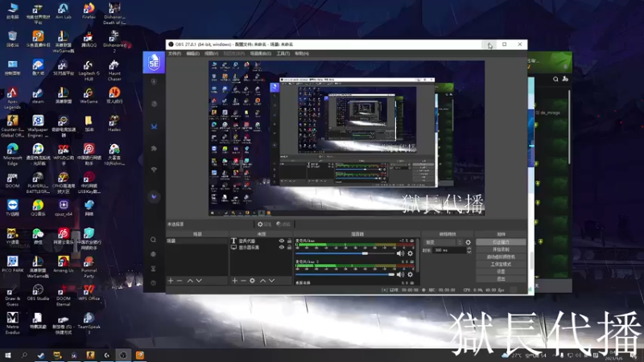
Task: Open Microsoft Edge desktop shortcut
Action: pos(12,154)
